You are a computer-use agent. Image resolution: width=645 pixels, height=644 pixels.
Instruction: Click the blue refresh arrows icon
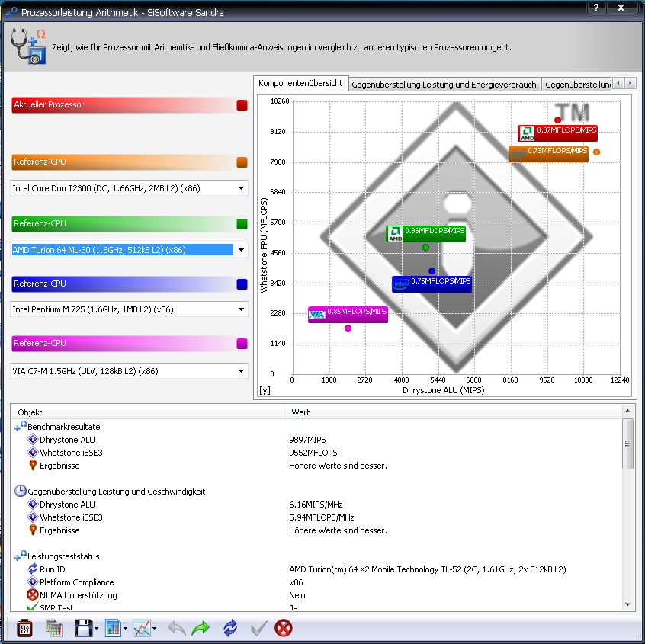coord(230,628)
